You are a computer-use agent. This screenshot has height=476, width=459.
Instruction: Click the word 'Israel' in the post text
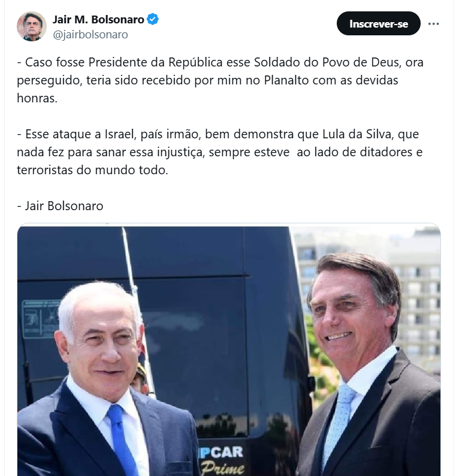120,134
